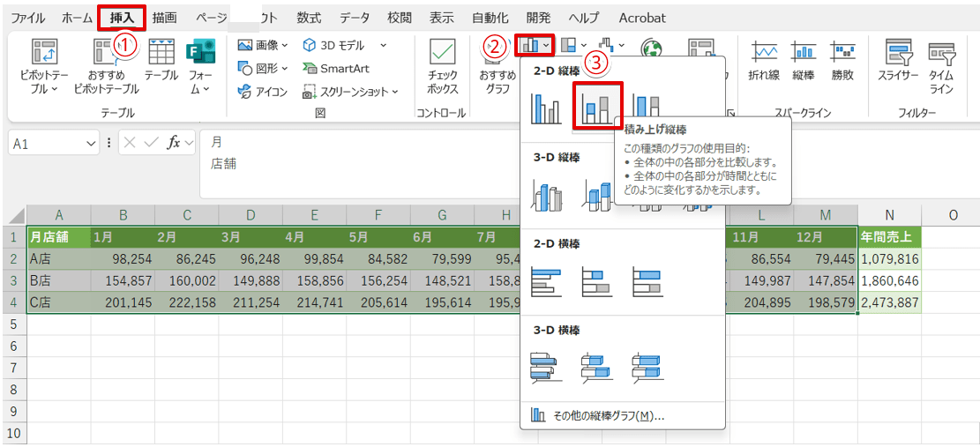980x447 pixels.
Task: Insert a Table from the ribbon
Action: [161, 61]
